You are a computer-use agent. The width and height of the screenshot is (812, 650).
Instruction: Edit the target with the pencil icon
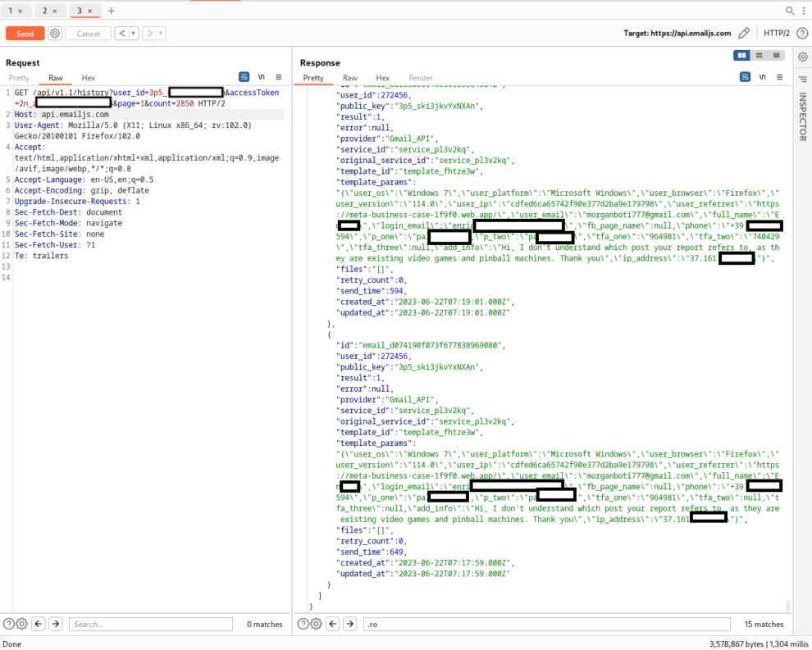click(744, 34)
